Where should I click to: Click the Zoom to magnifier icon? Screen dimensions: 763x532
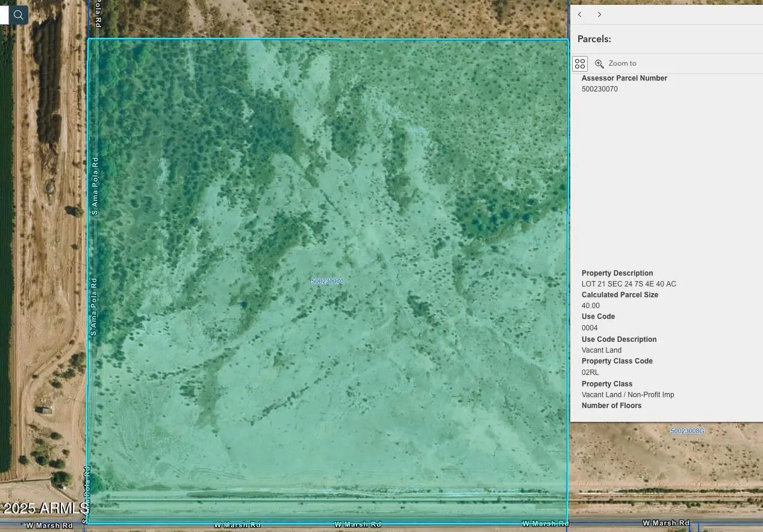(599, 64)
